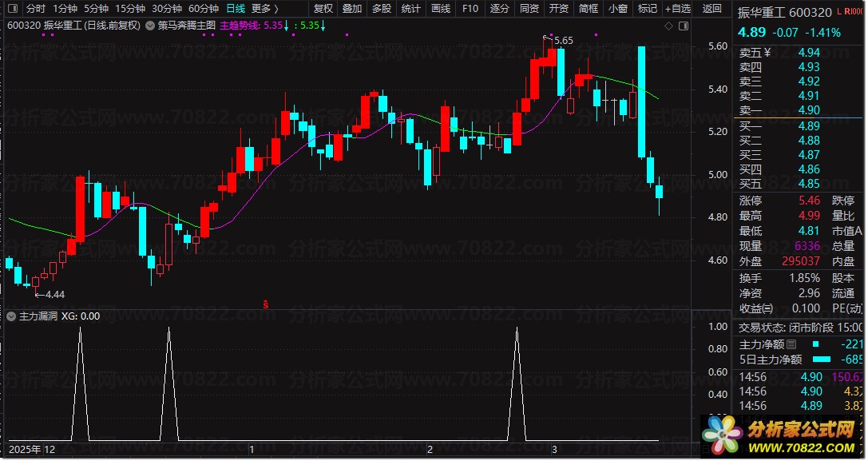This screenshot has height=461, width=868.
Task: Open the indicator menu next to 主力漏洞
Action: (x=12, y=316)
